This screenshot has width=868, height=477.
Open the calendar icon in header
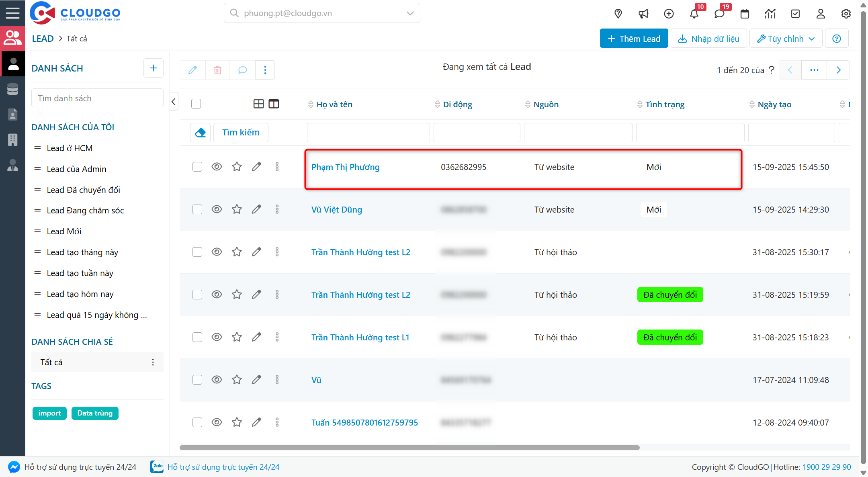coord(745,14)
